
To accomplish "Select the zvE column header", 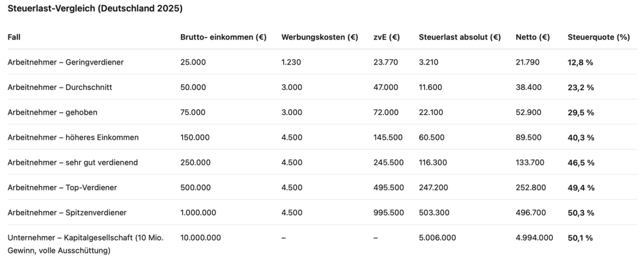I will pos(387,37).
